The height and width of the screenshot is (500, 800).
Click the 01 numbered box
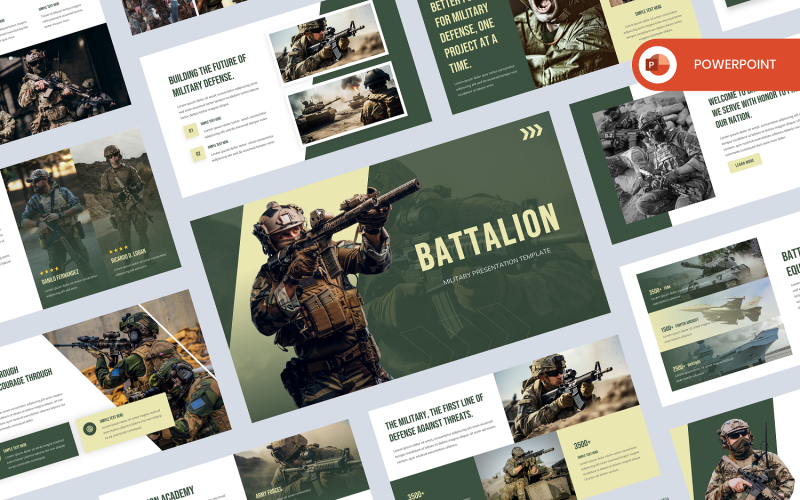coord(191,131)
